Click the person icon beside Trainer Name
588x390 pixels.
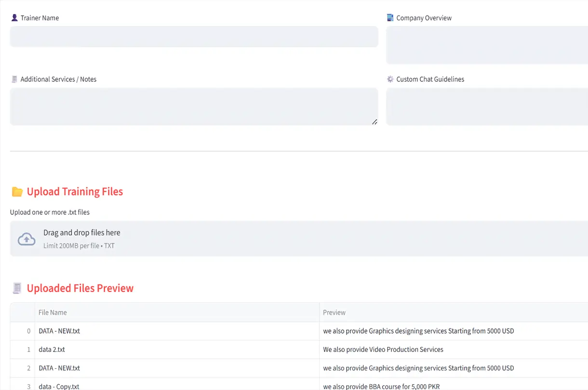[14, 18]
